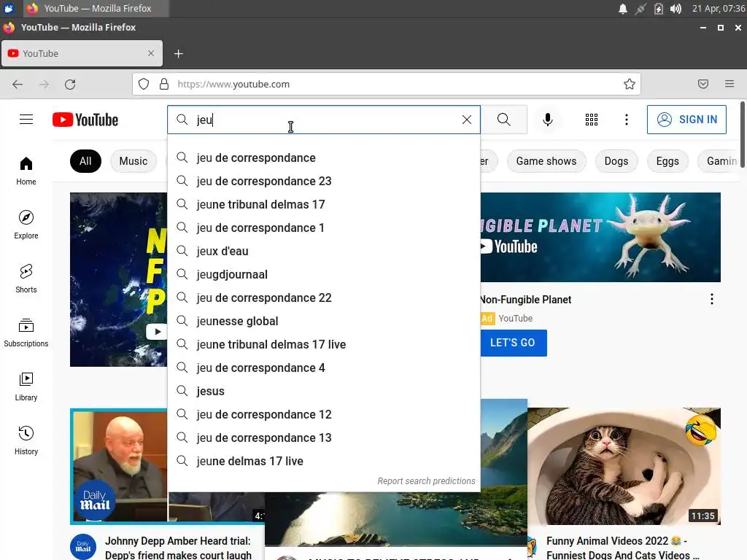
Task: Select the YouTube browser tab
Action: click(82, 53)
